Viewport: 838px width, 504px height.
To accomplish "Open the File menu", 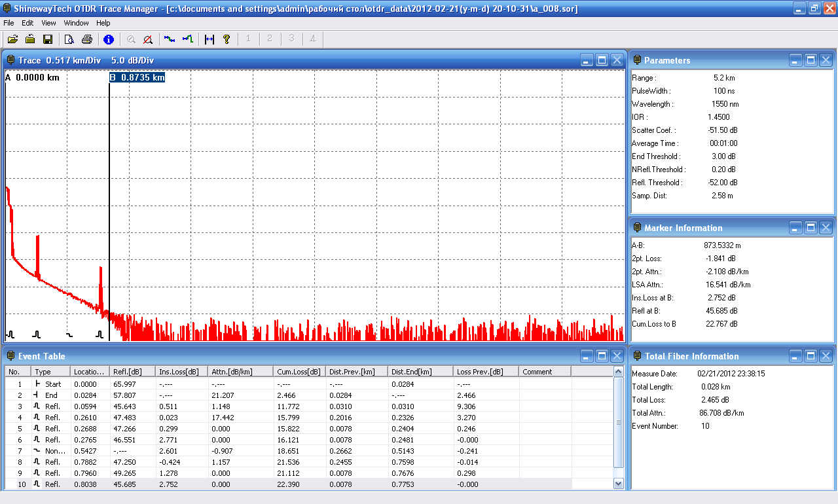I will pos(9,23).
